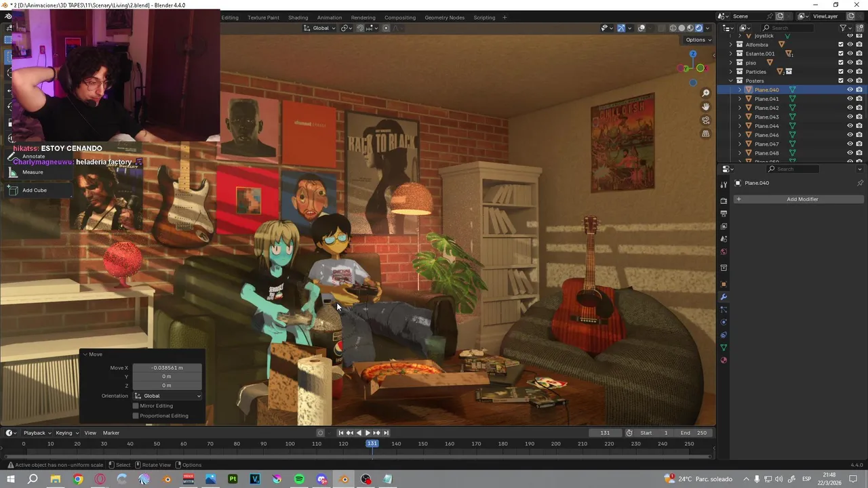Image resolution: width=868 pixels, height=488 pixels.
Task: Switch to the Geometry Nodes workspace tab
Action: pyautogui.click(x=445, y=18)
